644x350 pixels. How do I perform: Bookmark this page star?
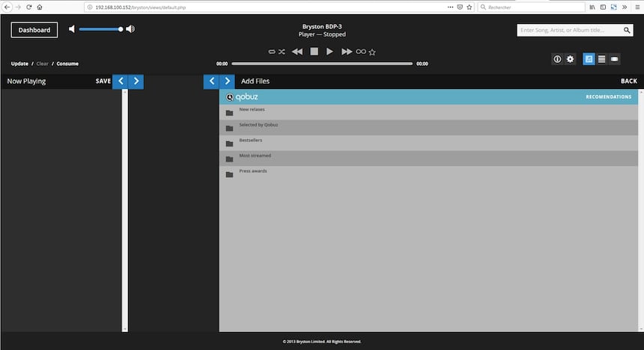(x=469, y=7)
